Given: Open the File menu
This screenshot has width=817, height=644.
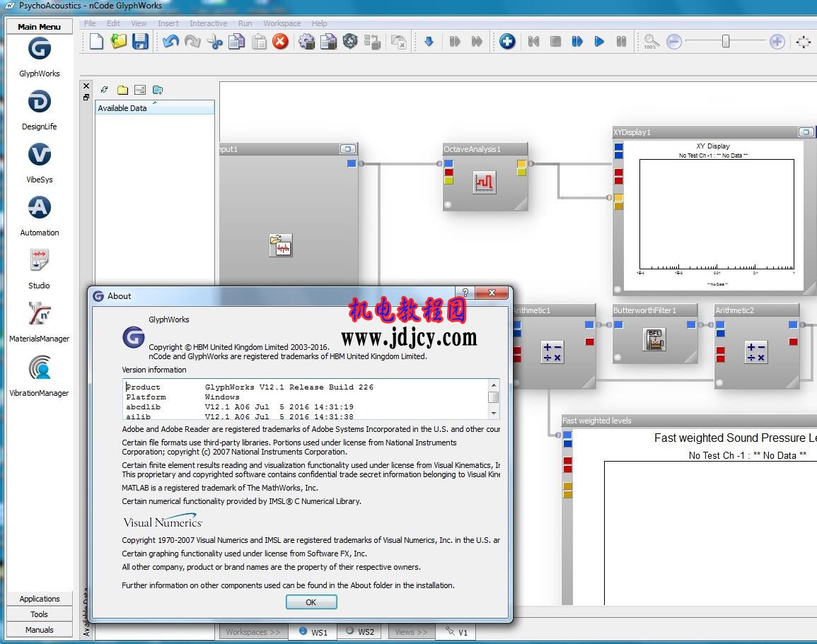Looking at the screenshot, I should [90, 23].
